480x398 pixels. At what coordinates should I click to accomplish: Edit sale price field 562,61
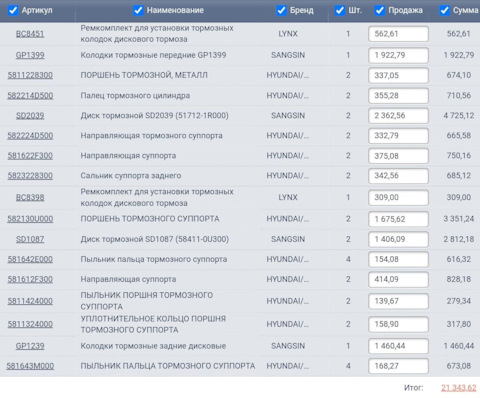(x=398, y=34)
